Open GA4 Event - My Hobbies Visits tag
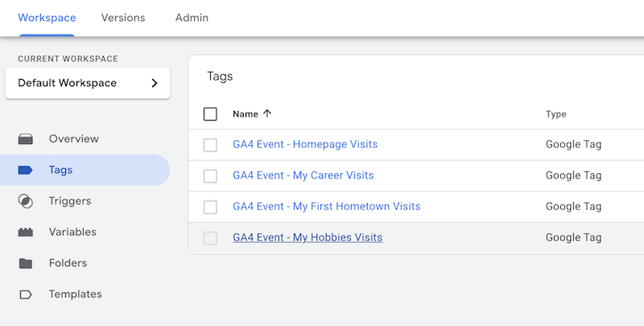Screen dimensions: 644x326 pos(308,237)
